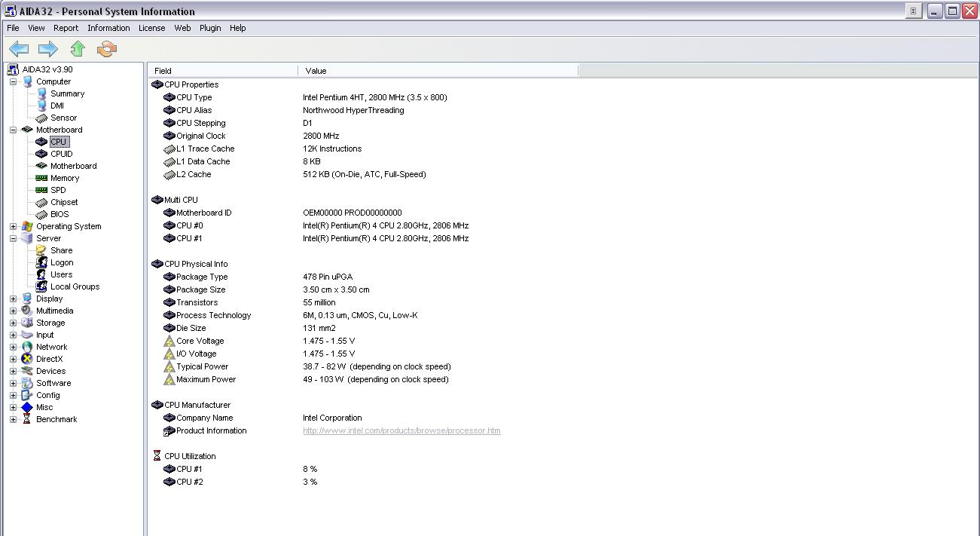
Task: Click the SPD memory icon
Action: click(41, 190)
